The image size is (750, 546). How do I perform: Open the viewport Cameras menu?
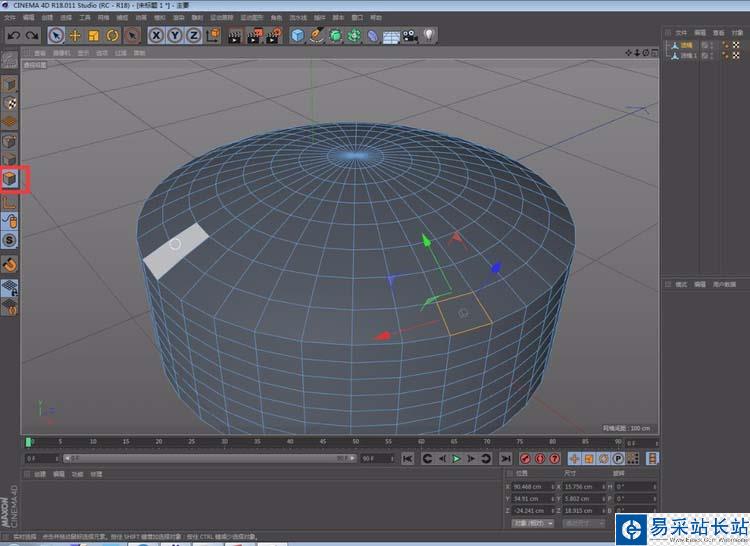pos(61,53)
